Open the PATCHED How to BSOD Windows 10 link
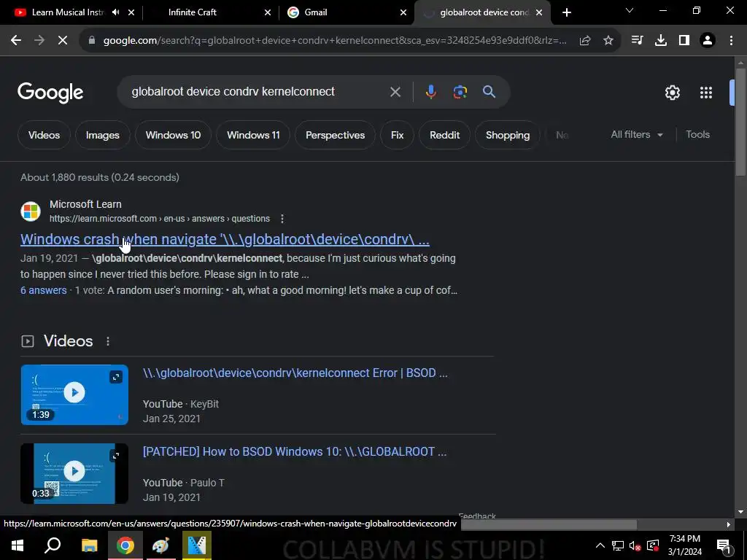This screenshot has height=560, width=747. (x=295, y=451)
